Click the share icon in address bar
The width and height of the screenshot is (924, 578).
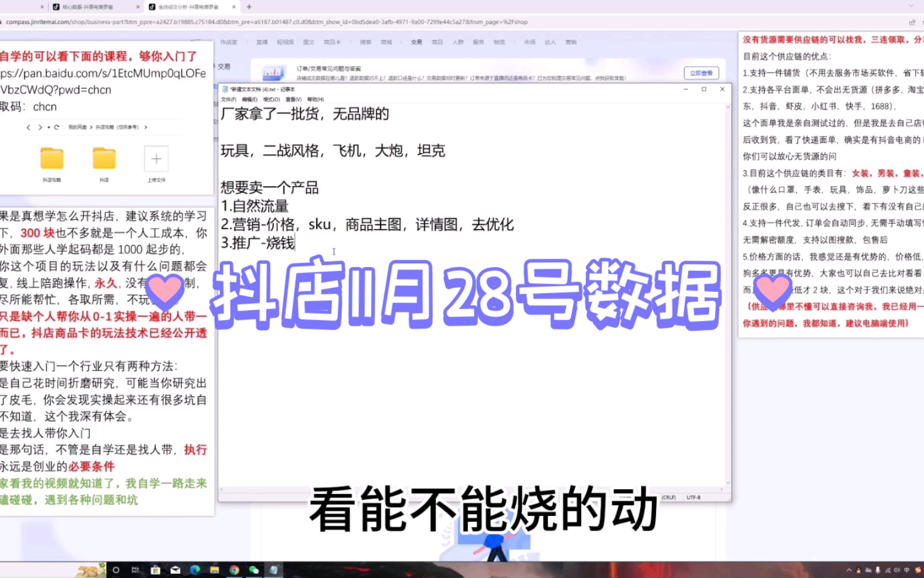[x=912, y=22]
